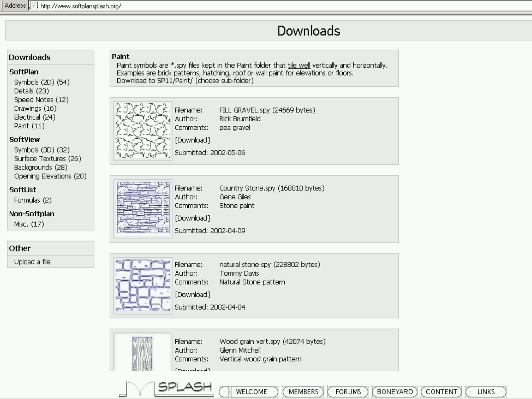Follow the 'tile well' underlined link
Screen dimensions: 532x399
(x=299, y=65)
